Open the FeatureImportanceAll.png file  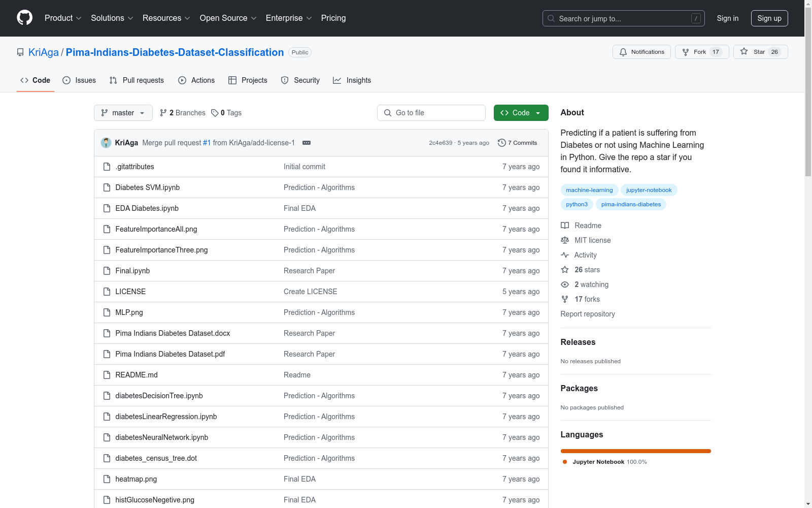point(156,229)
